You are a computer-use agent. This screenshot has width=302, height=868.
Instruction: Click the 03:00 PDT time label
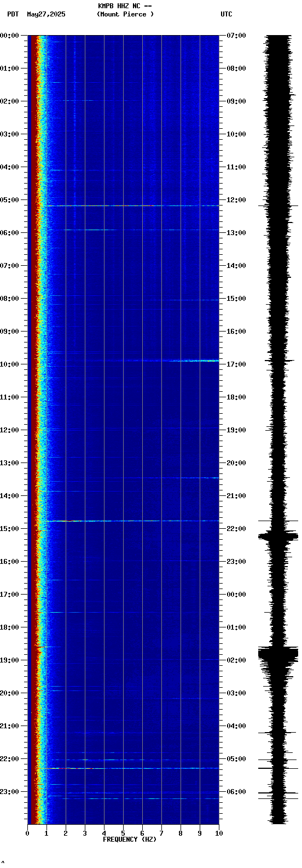[10, 134]
